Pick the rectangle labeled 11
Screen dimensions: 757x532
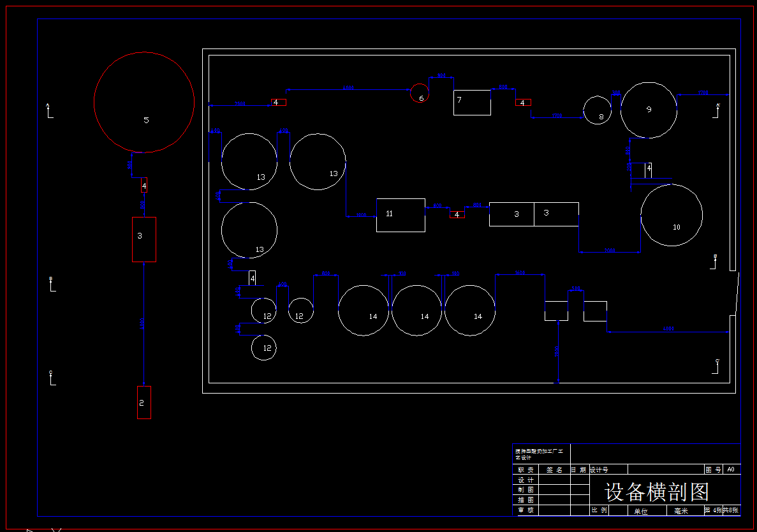(x=401, y=216)
